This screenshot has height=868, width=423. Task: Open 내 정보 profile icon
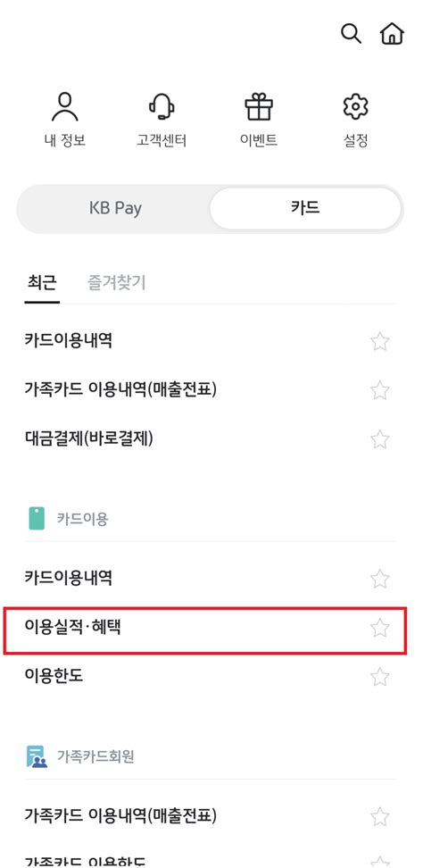coord(64,107)
